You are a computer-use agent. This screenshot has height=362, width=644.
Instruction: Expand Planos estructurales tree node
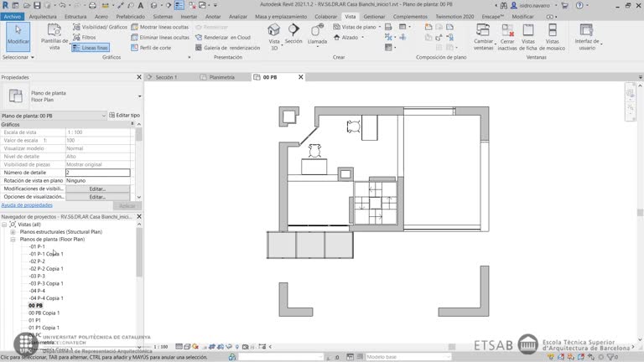click(13, 231)
